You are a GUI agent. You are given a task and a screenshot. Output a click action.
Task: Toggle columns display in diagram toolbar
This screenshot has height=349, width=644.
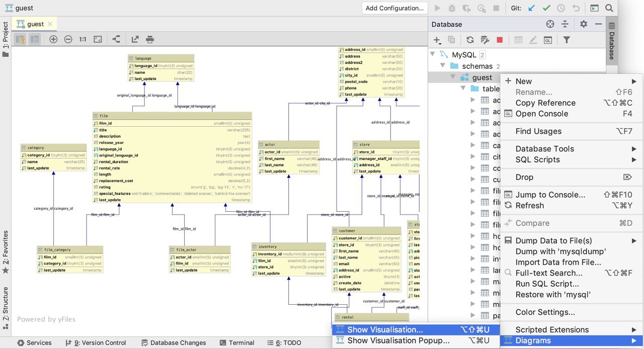coord(35,39)
